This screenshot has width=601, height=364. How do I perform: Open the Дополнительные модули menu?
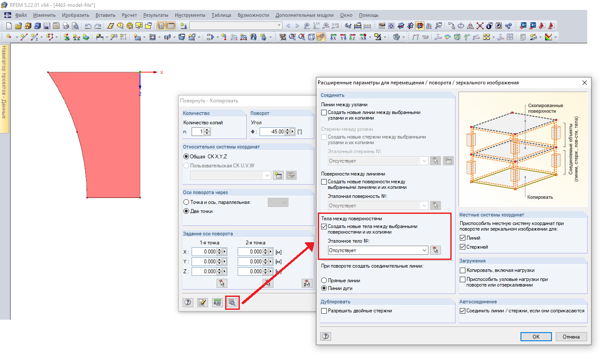pos(305,15)
